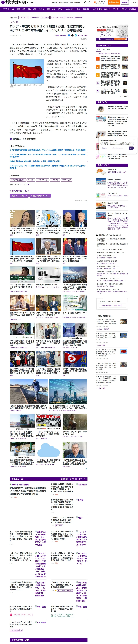Click the シェアする share icon link
138x644 pixels.
click(83, 36)
